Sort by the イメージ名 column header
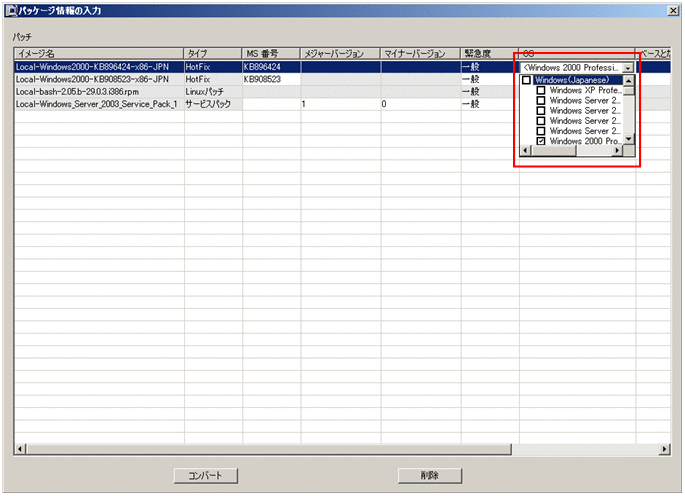Image resolution: width=685 pixels, height=496 pixels. [99, 54]
